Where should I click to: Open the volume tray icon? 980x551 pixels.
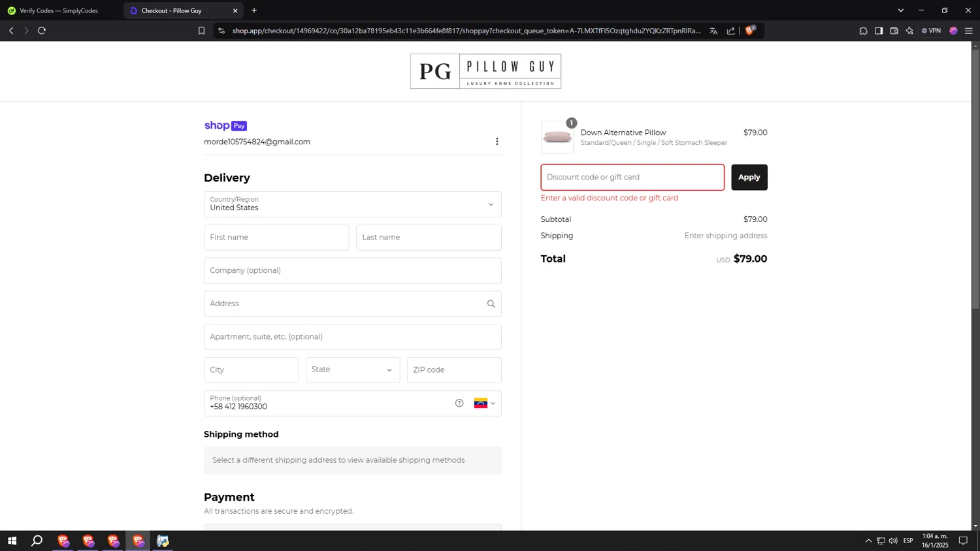[x=893, y=541]
